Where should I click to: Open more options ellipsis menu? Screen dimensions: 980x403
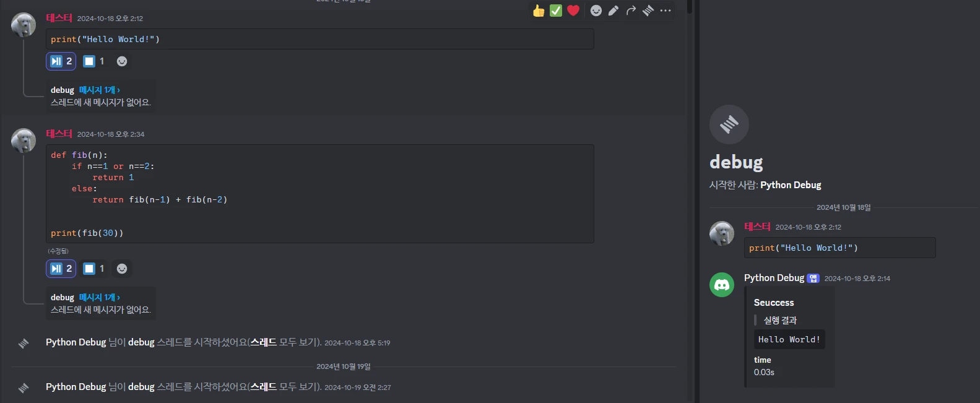click(666, 11)
